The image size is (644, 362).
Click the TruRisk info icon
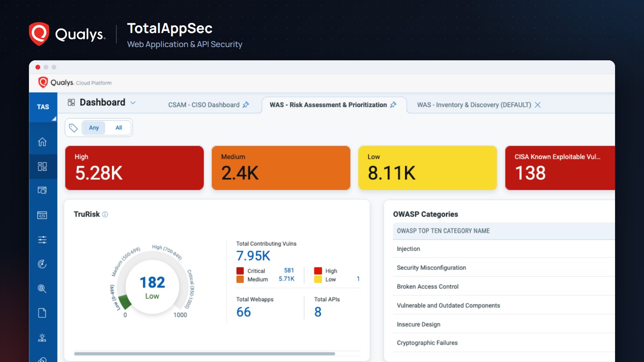click(105, 214)
